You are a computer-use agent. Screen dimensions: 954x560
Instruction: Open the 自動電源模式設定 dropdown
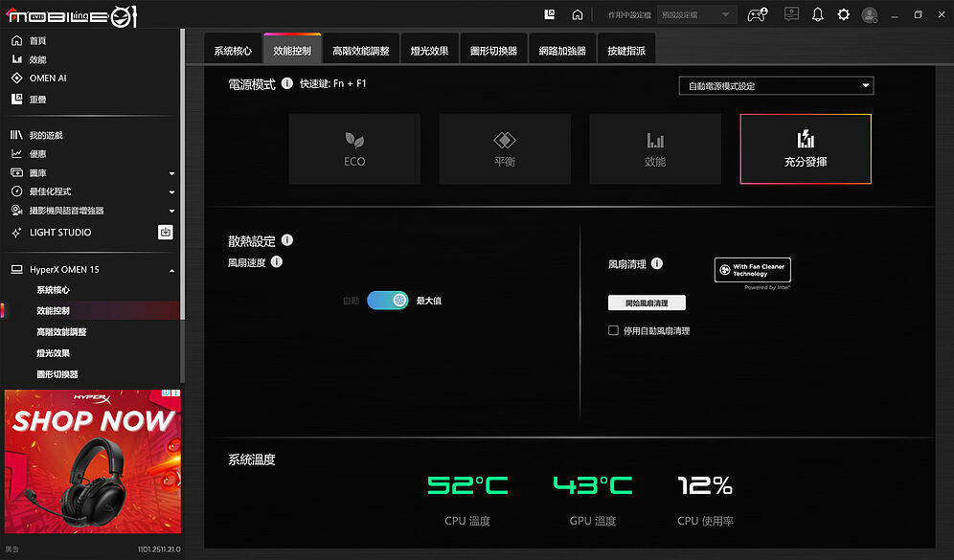[776, 86]
